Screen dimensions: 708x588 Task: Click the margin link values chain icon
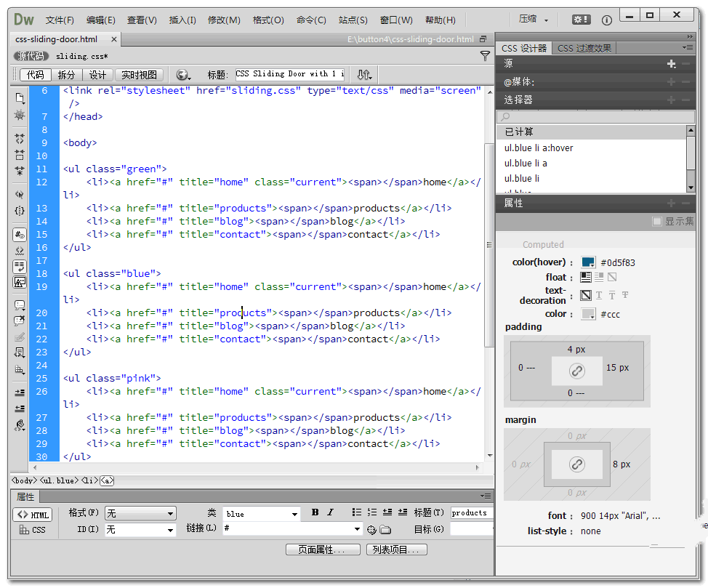(x=576, y=464)
